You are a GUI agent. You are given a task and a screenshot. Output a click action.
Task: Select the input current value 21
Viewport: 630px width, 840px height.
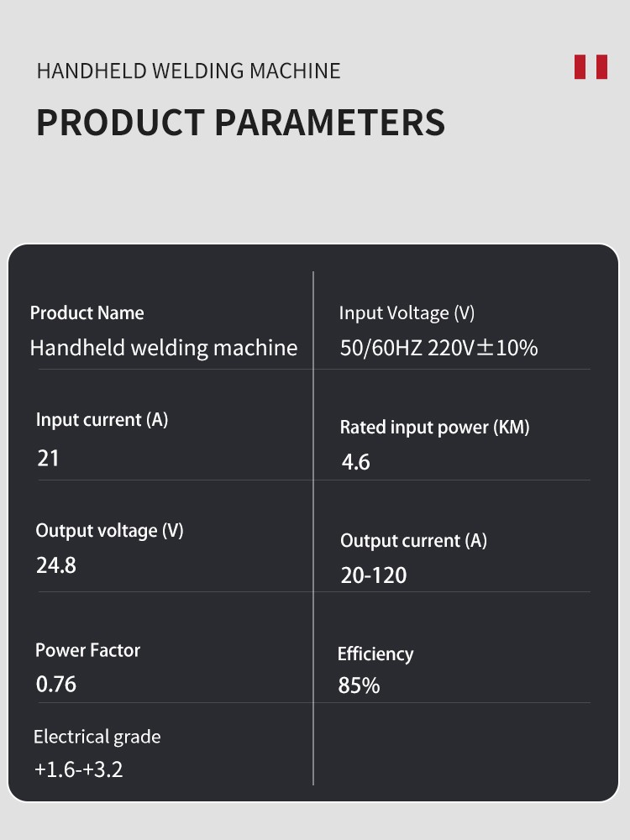pyautogui.click(x=49, y=459)
